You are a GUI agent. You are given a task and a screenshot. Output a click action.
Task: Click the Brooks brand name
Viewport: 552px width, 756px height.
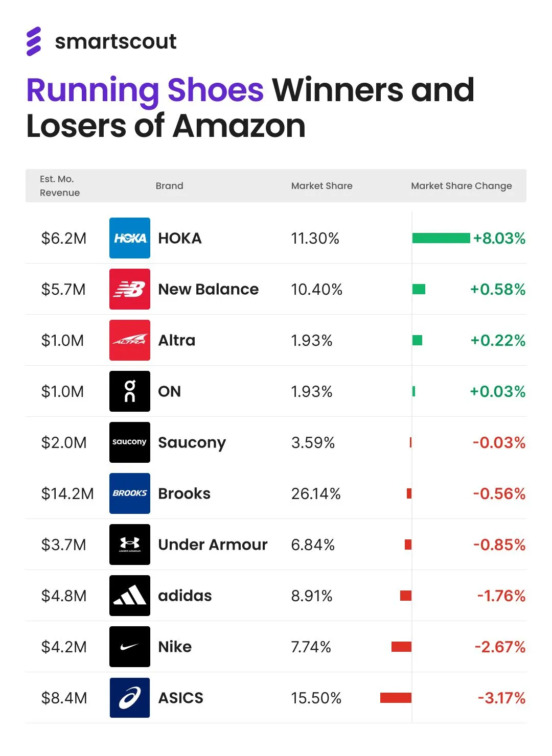click(x=184, y=493)
